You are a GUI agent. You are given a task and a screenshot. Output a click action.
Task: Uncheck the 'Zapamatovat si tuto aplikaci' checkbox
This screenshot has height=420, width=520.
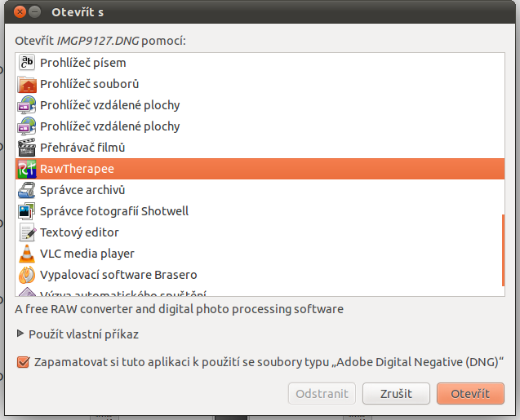pos(23,362)
